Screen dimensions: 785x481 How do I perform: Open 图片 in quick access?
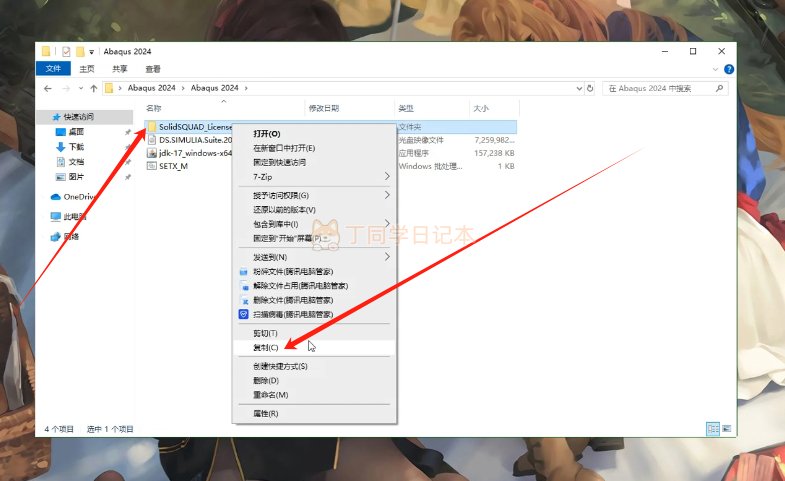(x=76, y=177)
